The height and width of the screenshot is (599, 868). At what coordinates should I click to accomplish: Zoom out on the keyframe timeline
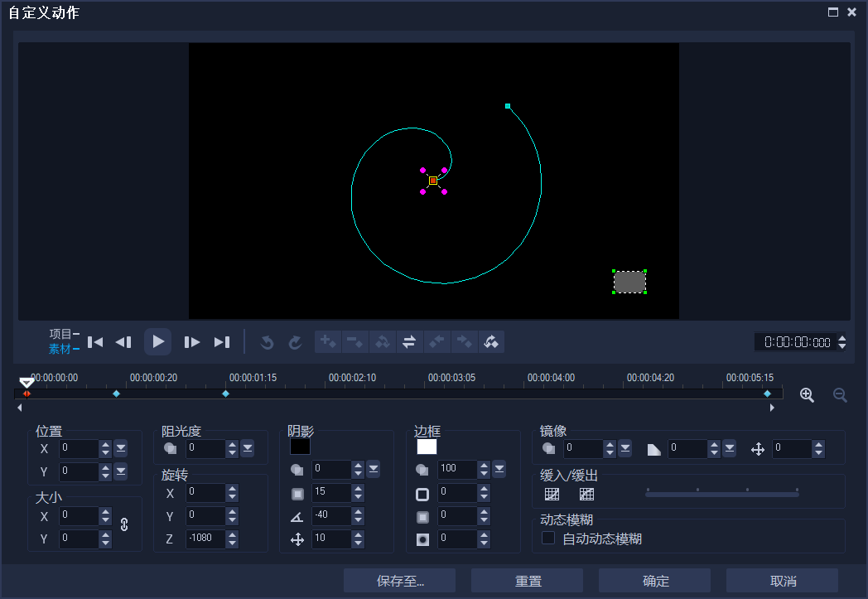point(840,394)
